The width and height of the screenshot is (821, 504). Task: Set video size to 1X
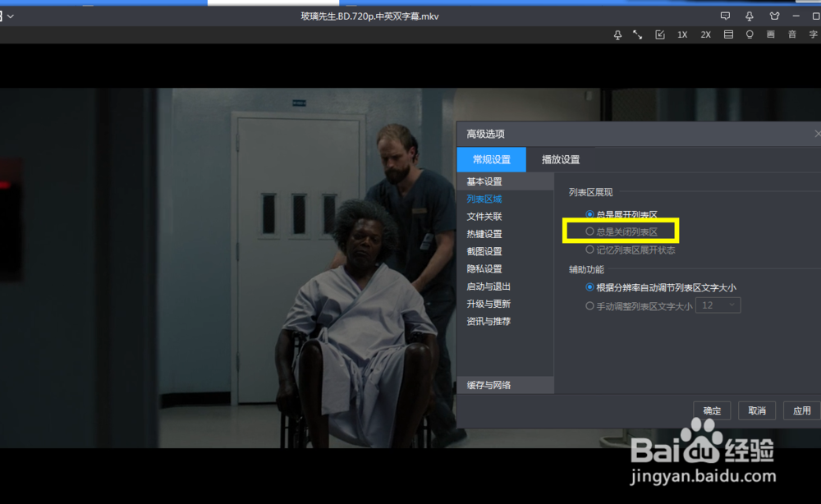click(x=682, y=34)
